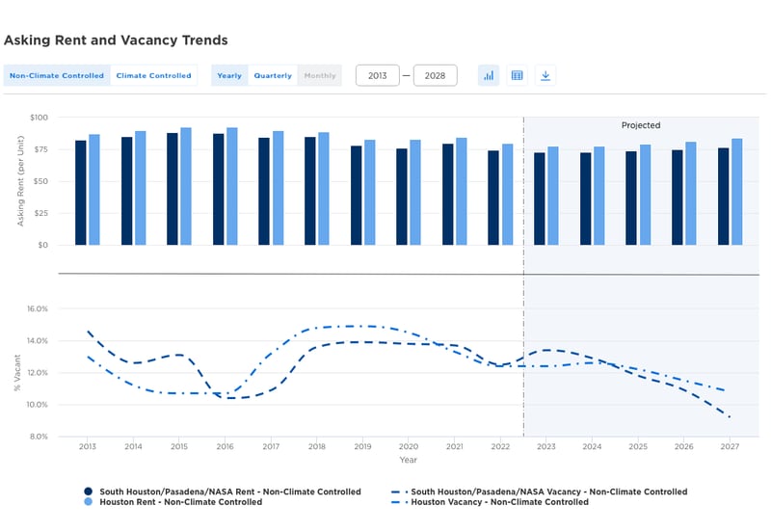Select the 2016 dark blue rent bar
Screen dimensions: 771x532
point(219,189)
